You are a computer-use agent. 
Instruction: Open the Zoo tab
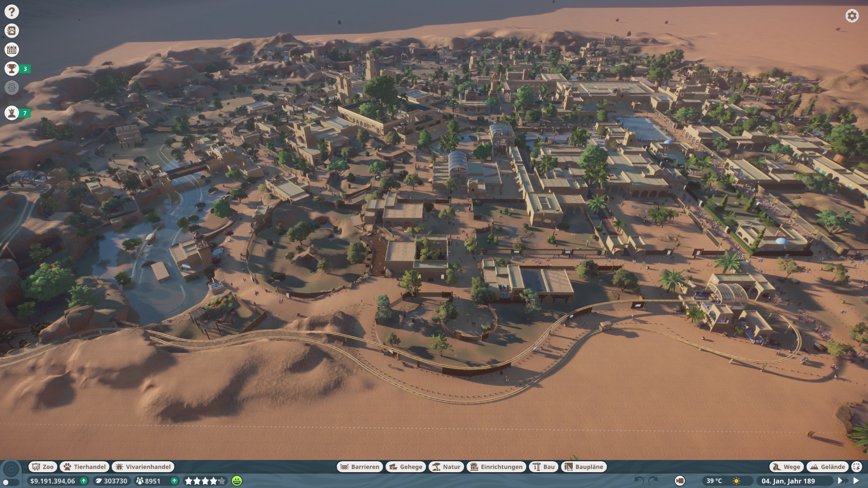point(43,467)
